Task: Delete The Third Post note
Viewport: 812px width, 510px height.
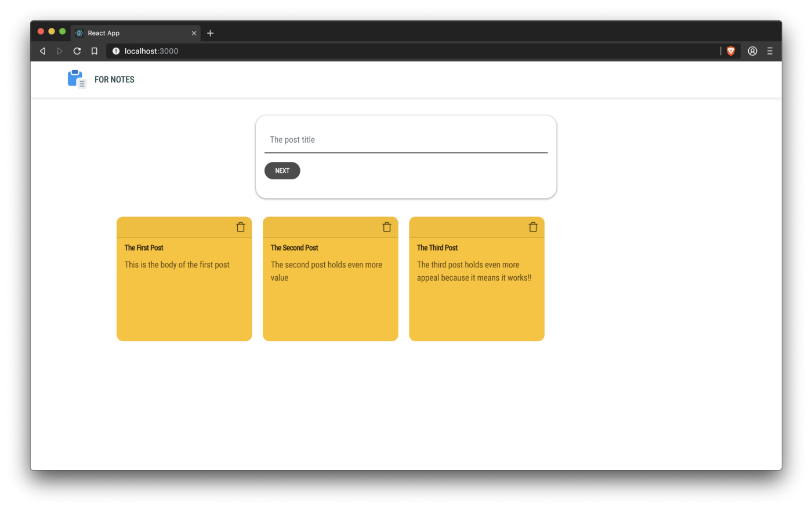Action: [533, 226]
